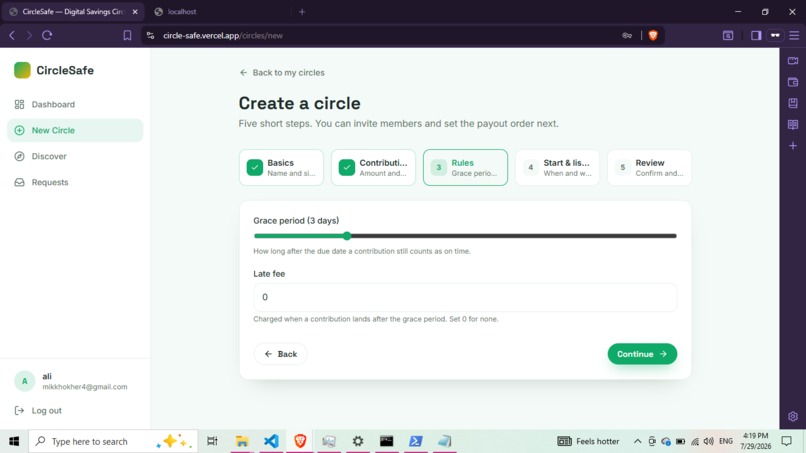Open site settings icon in address bar
This screenshot has height=453, width=806.
click(150, 35)
